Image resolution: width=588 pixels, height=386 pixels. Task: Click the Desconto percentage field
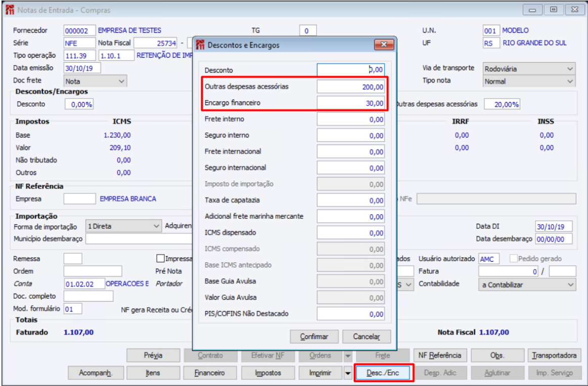[x=79, y=104]
